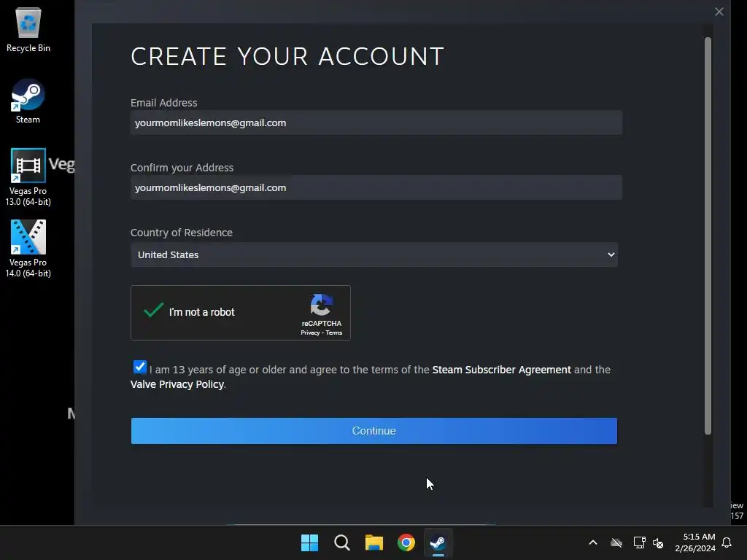Open the Steam Subscriber Agreement link
Viewport: 747px width, 560px height.
[501, 370]
